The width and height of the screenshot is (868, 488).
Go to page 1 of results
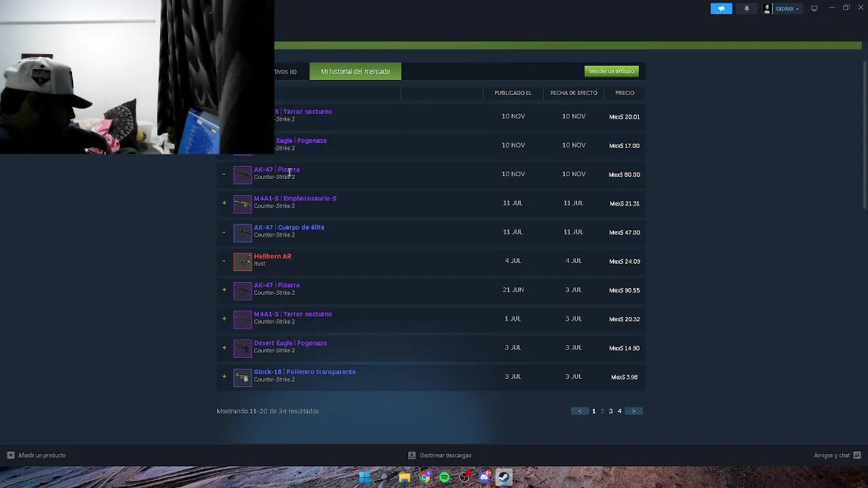(593, 411)
